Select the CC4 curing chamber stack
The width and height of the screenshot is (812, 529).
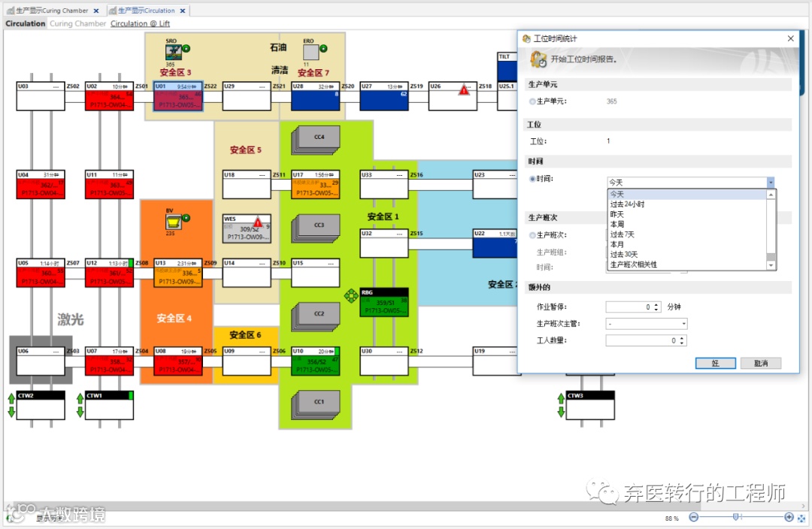point(316,140)
